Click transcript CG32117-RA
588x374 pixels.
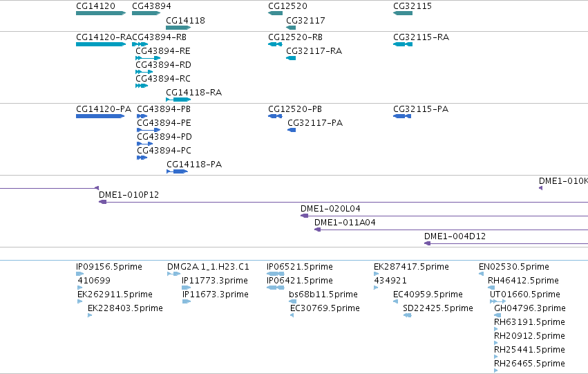[x=291, y=58]
